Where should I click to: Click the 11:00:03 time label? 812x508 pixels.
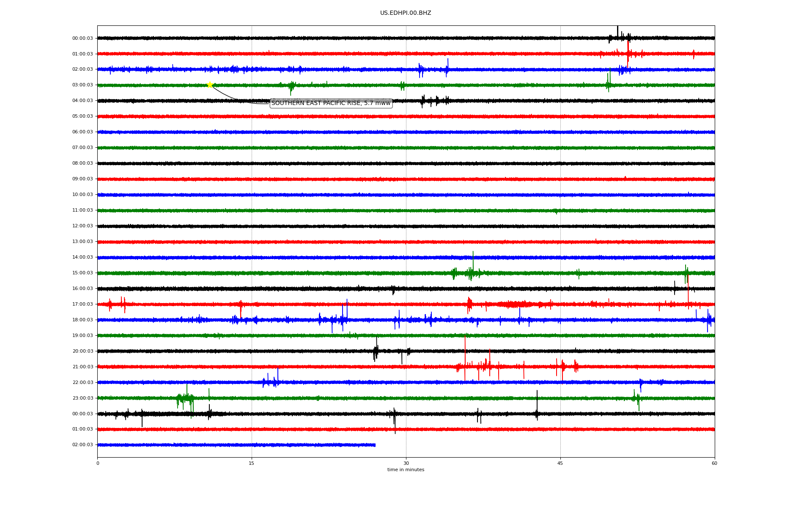click(82, 210)
